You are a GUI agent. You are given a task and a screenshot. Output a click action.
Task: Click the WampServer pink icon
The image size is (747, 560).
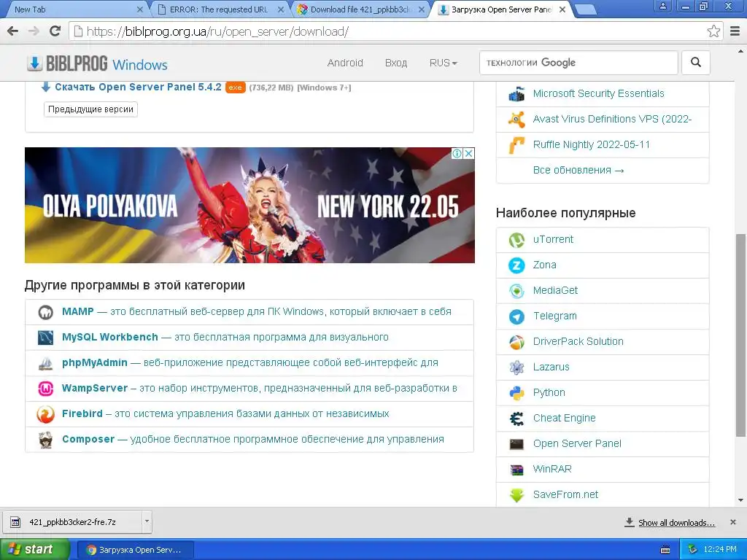click(45, 389)
